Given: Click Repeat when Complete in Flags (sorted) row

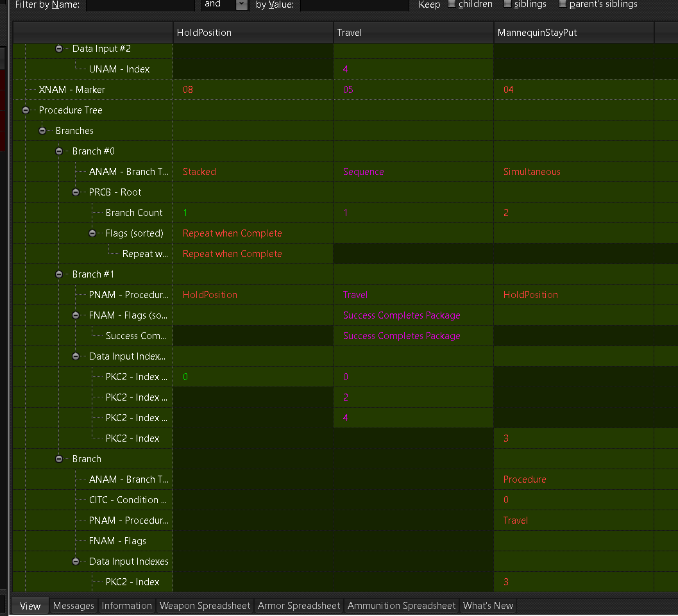Looking at the screenshot, I should (x=253, y=233).
